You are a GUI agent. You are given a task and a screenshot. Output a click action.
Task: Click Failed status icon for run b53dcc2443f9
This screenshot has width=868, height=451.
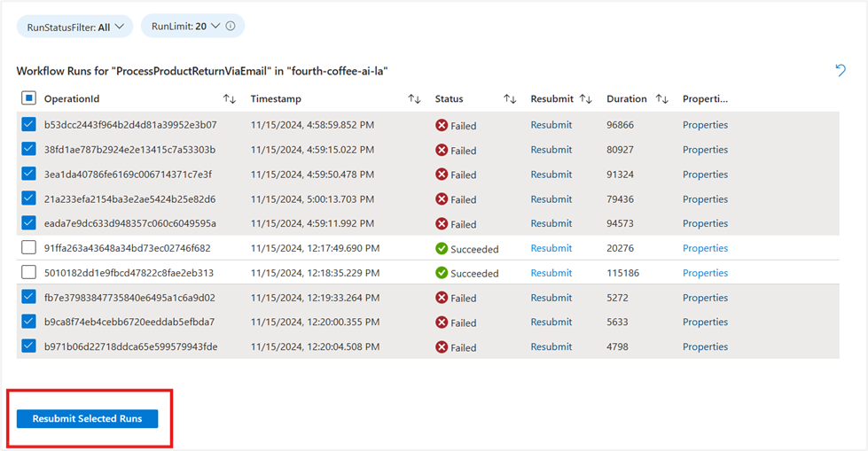click(x=442, y=125)
